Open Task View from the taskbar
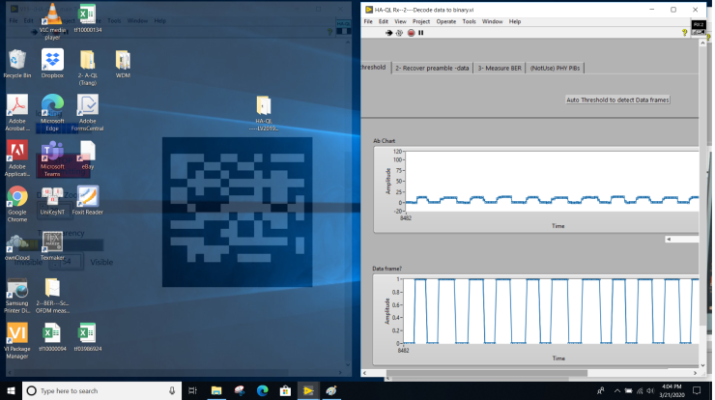 pyautogui.click(x=192, y=390)
